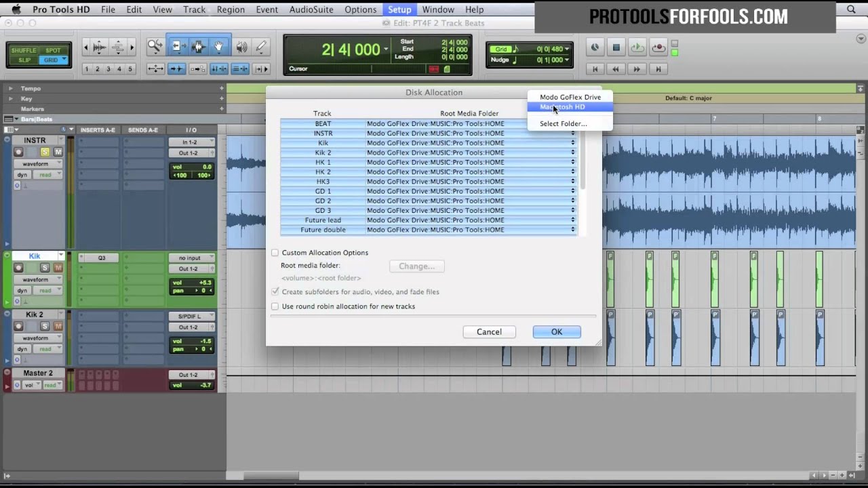868x488 pixels.
Task: Click the Online sync clock button
Action: click(x=595, y=47)
